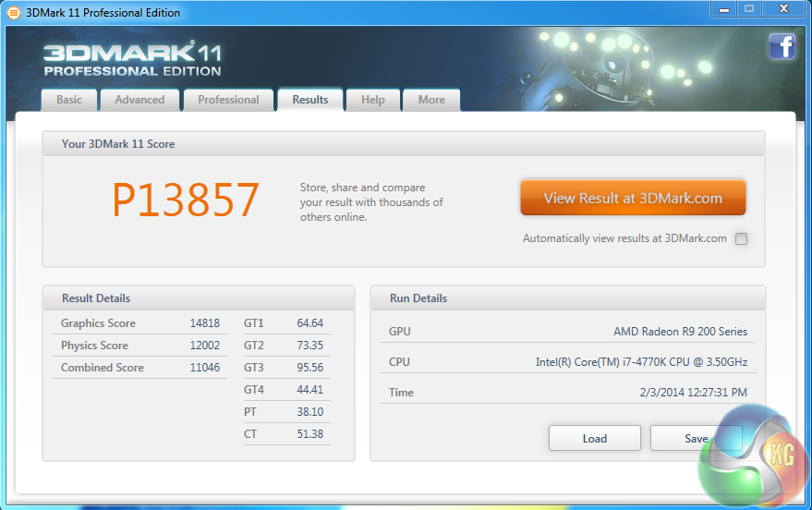Click the GT3 row label
Image resolution: width=812 pixels, height=510 pixels.
254,368
